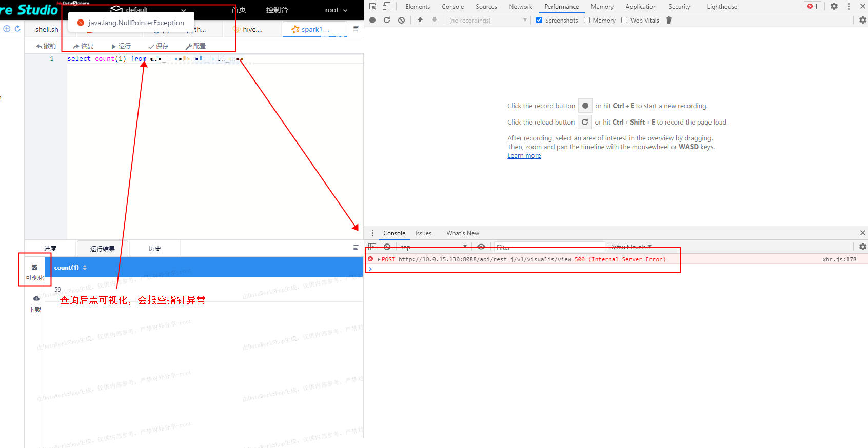
Task: Click the 撤销 undo button
Action: [x=46, y=46]
